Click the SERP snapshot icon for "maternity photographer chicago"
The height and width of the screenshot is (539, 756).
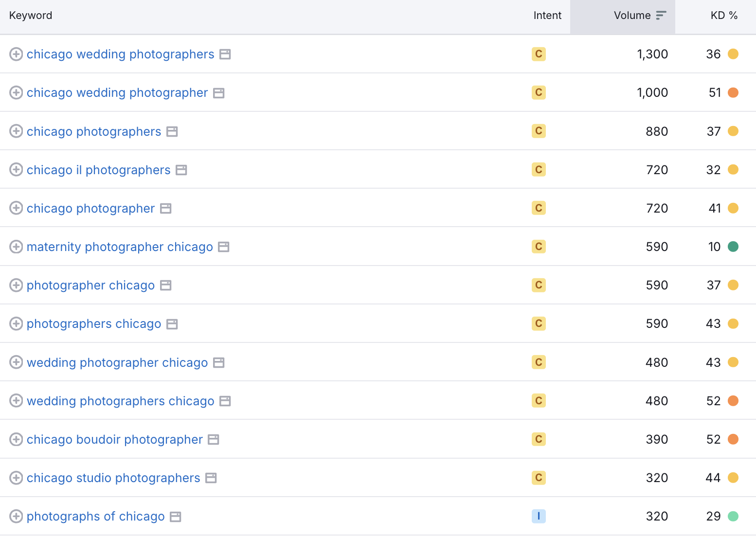[223, 247]
